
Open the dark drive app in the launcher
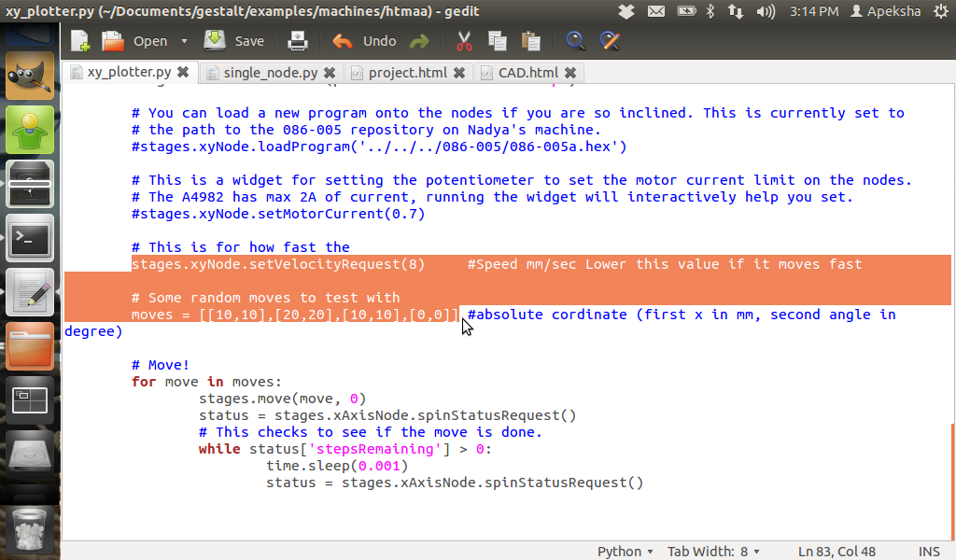30,184
